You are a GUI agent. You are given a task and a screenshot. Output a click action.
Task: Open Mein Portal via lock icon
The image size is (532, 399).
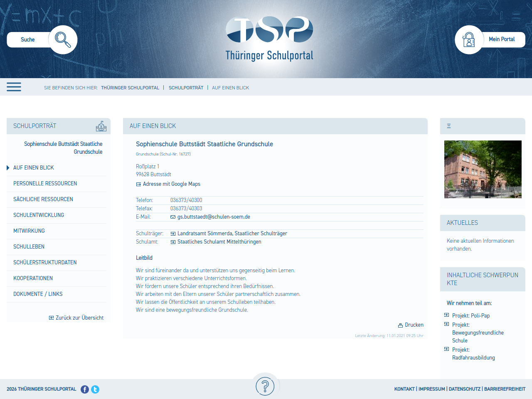point(469,40)
